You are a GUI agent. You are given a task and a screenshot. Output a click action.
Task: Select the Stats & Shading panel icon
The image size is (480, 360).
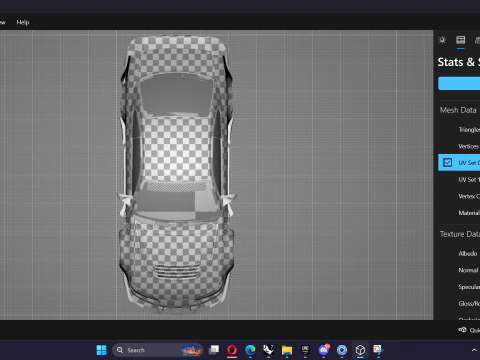(461, 40)
